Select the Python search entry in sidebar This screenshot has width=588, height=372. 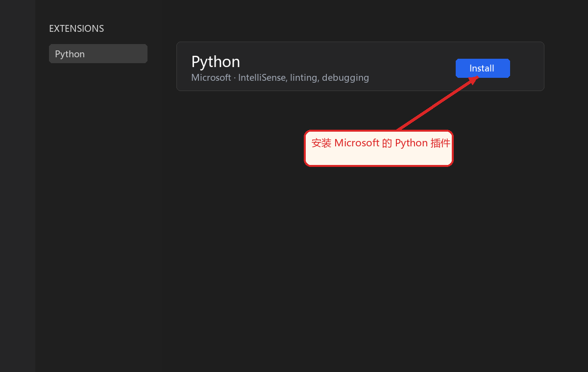[98, 54]
